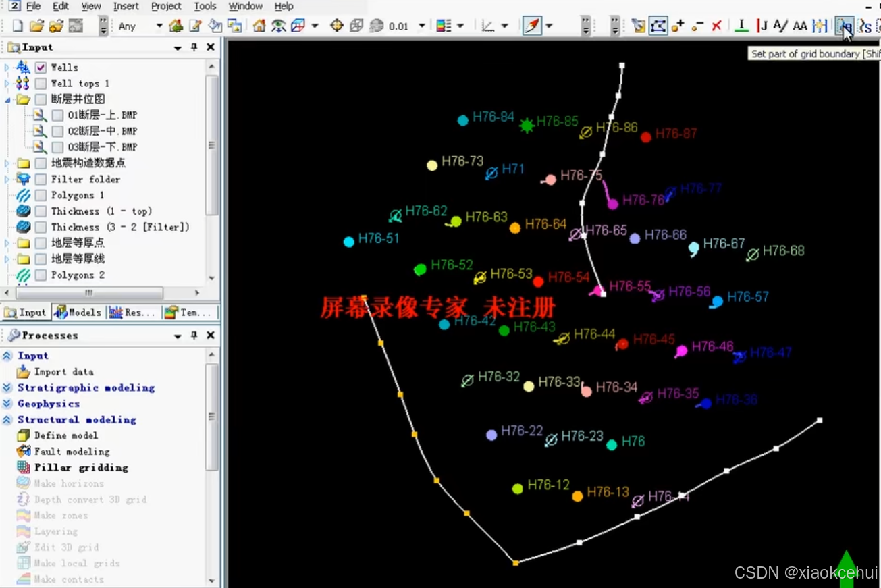Click the eye view-all icon in toolbar
Screen dimensions: 881x588
click(x=278, y=26)
